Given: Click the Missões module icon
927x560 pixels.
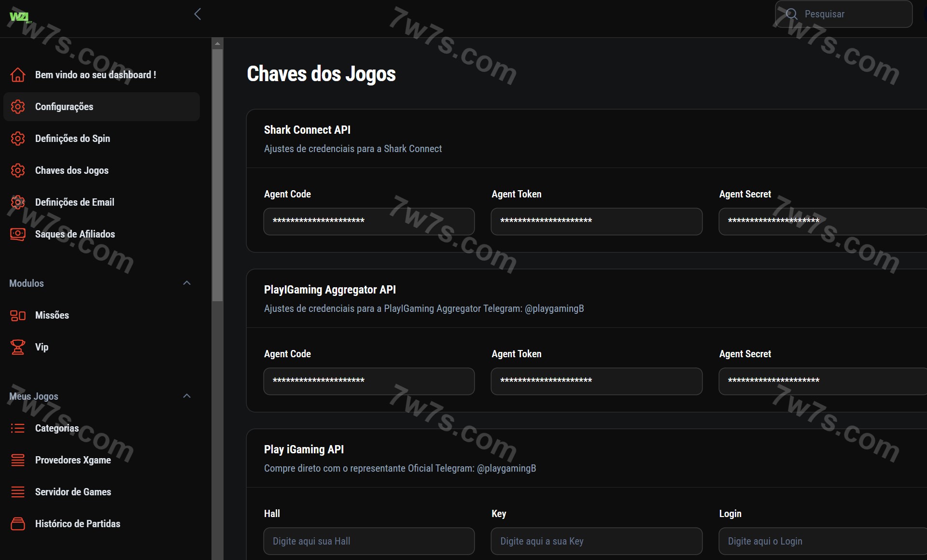Looking at the screenshot, I should pyautogui.click(x=18, y=315).
